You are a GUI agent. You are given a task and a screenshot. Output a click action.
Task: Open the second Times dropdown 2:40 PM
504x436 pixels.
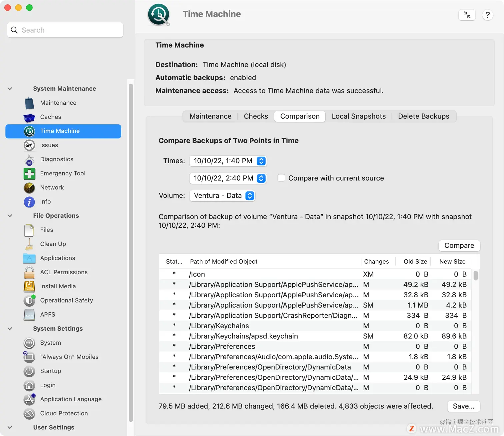(x=228, y=178)
